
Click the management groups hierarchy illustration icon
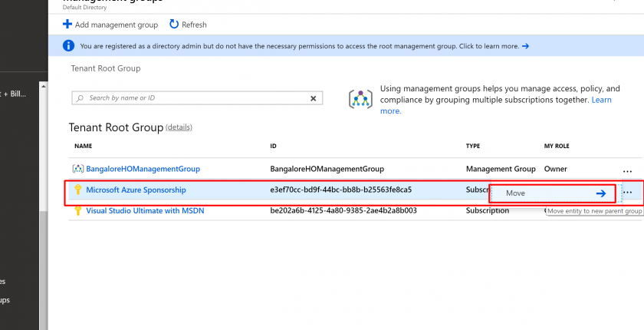pos(360,100)
